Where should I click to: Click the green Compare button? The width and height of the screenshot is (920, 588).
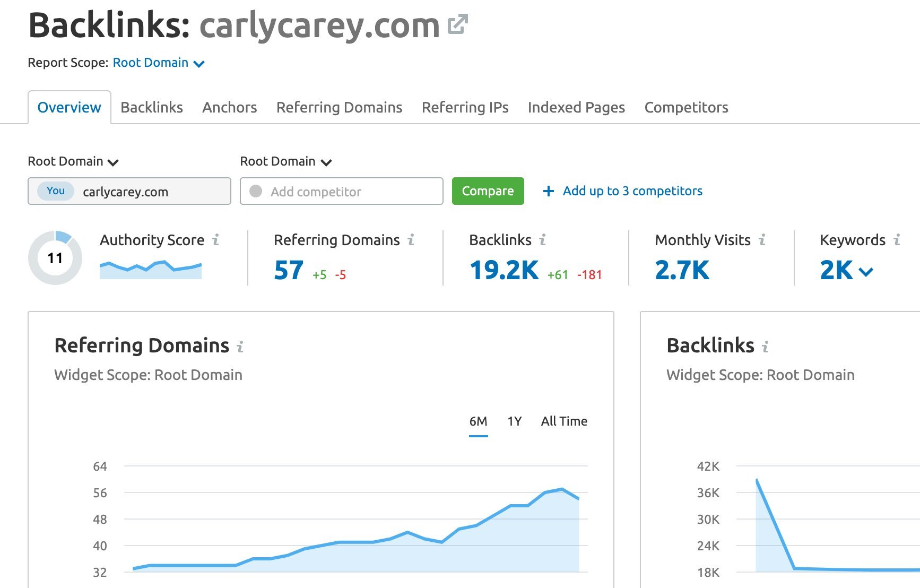pyautogui.click(x=488, y=191)
